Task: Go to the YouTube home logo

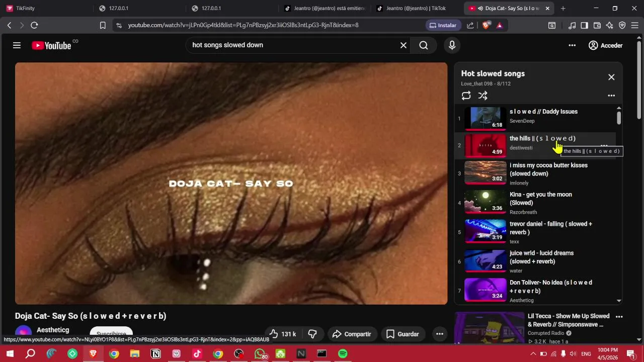Action: 51,45
